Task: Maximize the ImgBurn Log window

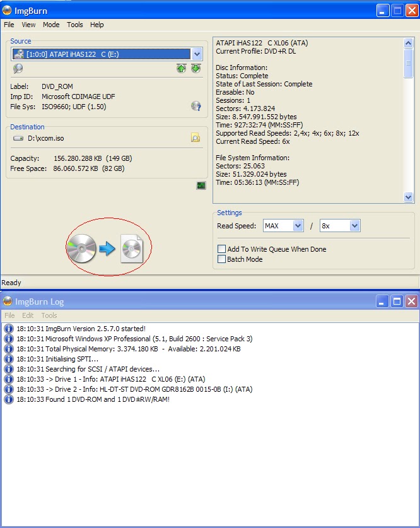Action: (x=397, y=301)
